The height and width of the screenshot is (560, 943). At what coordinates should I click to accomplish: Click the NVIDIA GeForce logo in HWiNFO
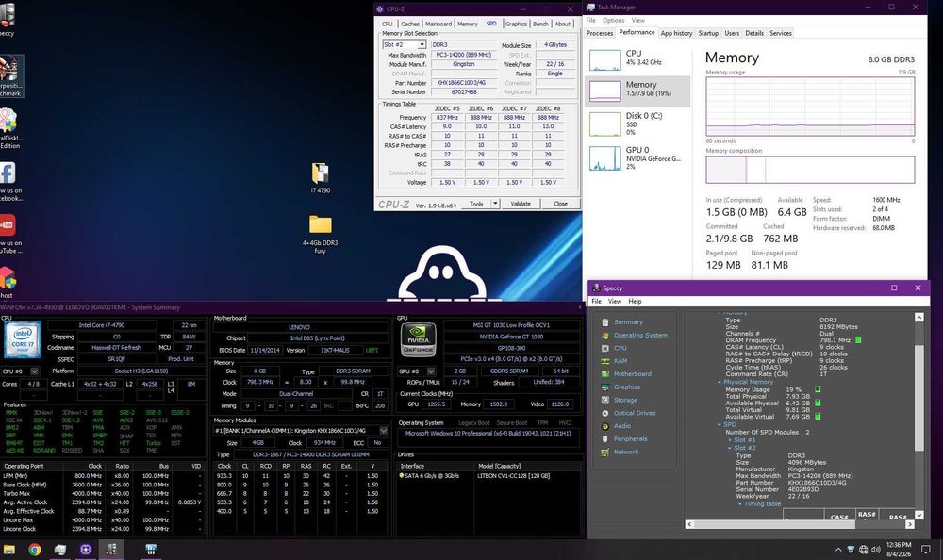[x=419, y=339]
